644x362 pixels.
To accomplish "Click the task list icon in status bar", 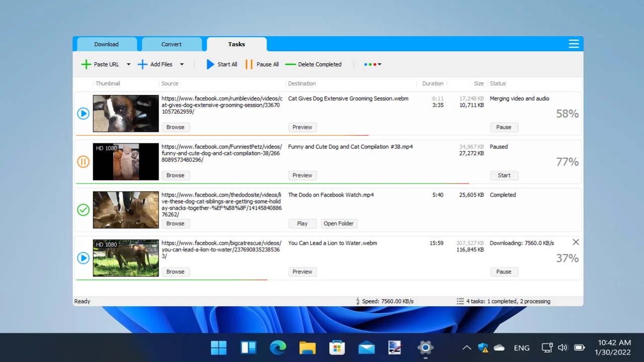I will [460, 301].
